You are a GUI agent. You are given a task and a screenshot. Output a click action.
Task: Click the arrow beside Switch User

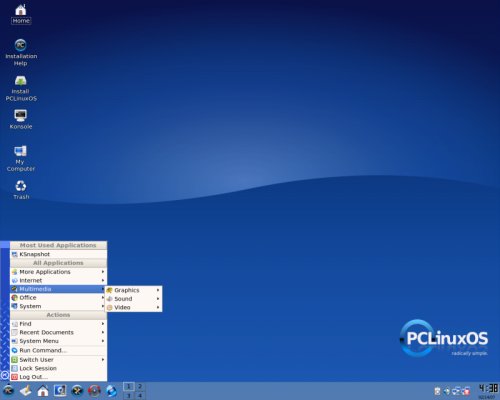point(103,360)
